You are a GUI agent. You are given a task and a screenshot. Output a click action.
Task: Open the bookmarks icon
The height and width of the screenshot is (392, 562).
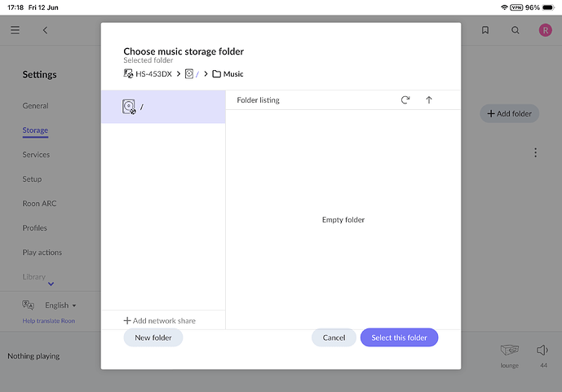pyautogui.click(x=485, y=30)
